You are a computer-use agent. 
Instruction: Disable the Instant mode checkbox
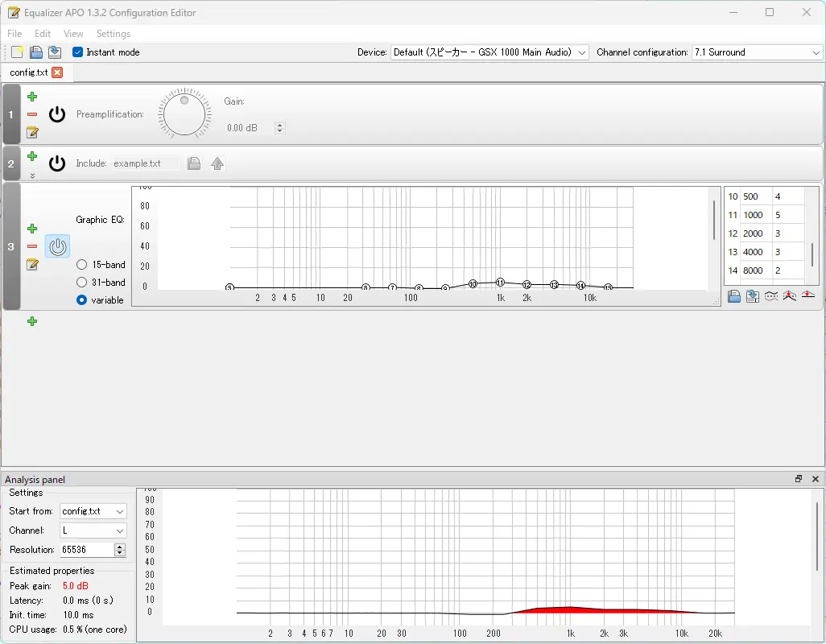(78, 52)
